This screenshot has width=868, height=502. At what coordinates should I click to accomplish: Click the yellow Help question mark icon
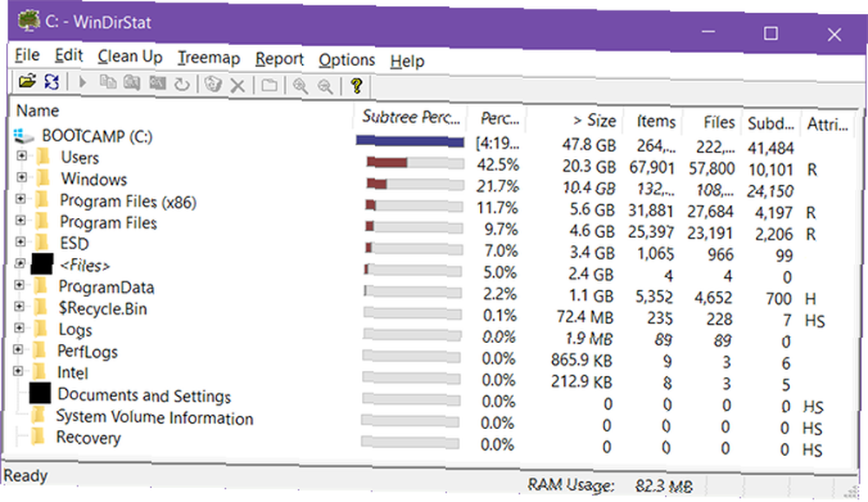point(357,86)
